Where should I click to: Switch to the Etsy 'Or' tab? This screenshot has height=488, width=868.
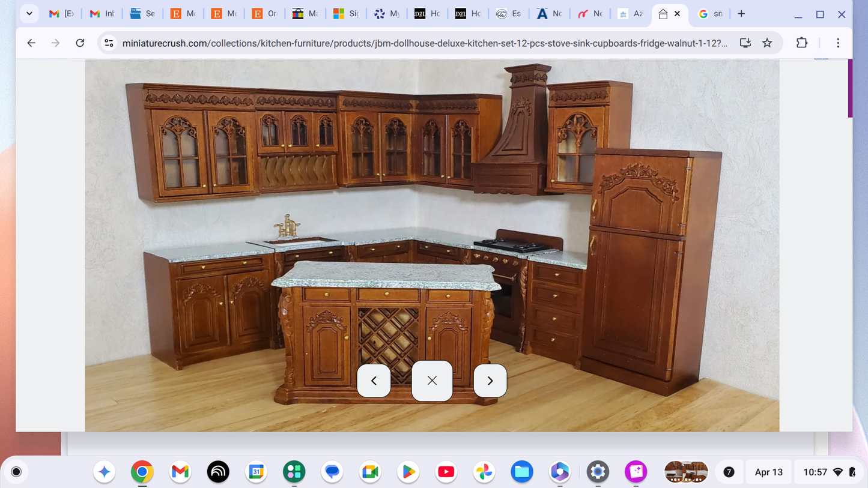265,13
